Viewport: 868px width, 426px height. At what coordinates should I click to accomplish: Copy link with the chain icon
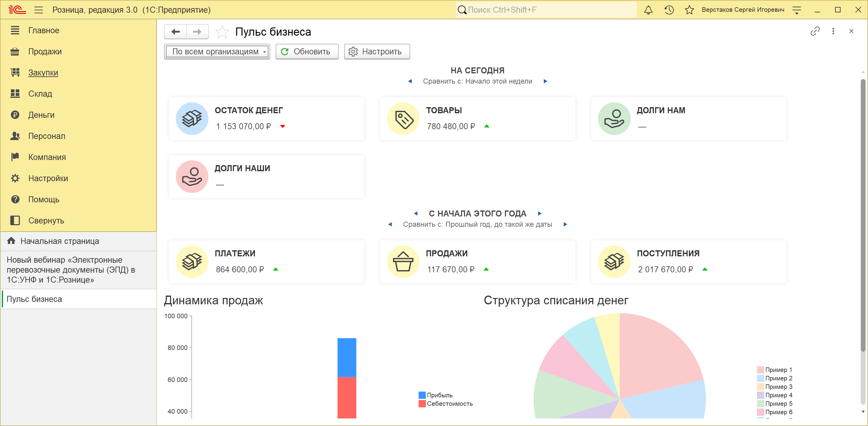[x=815, y=31]
